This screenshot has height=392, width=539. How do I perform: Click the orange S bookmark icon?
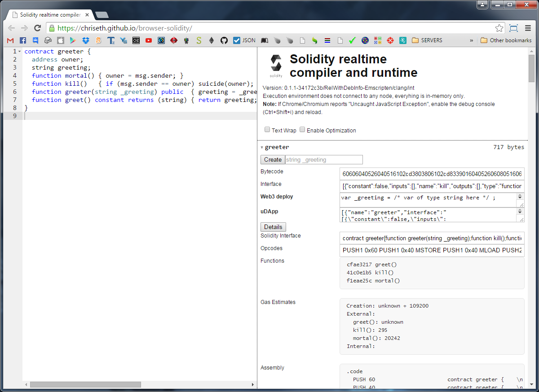(98, 40)
